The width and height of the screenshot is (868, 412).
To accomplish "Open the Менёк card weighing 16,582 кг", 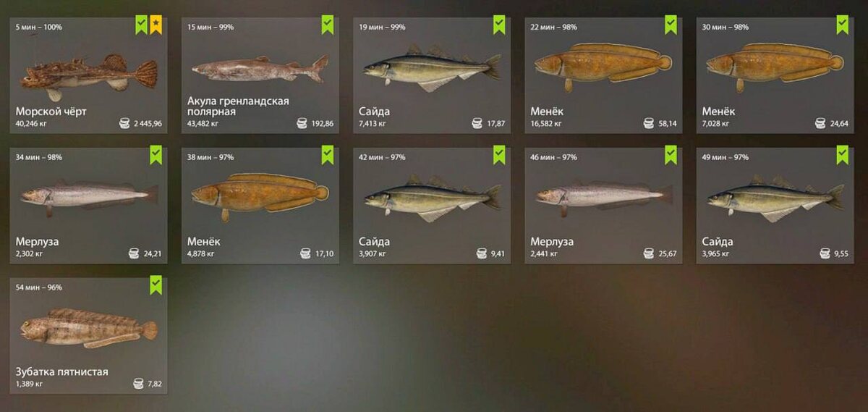I will pyautogui.click(x=603, y=75).
